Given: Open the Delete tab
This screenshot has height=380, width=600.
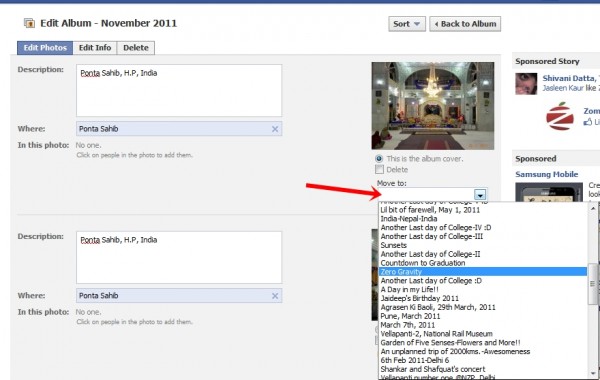Looking at the screenshot, I should click(136, 48).
